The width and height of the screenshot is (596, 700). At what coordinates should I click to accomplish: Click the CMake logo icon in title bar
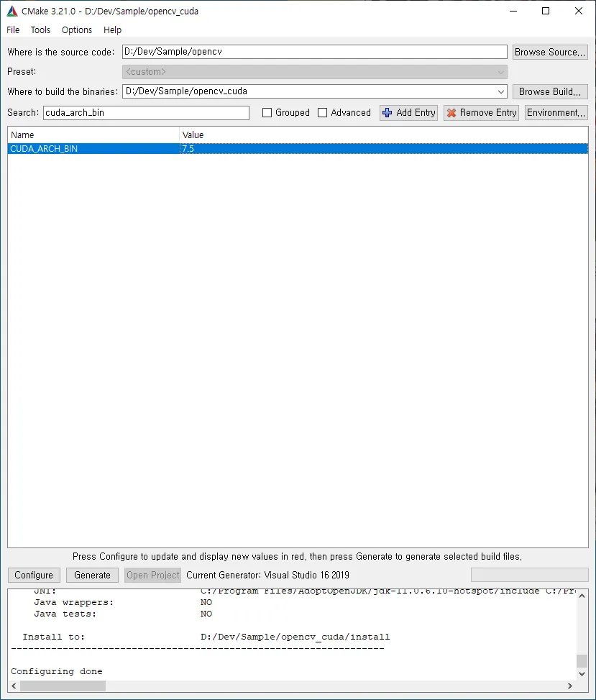tap(12, 12)
